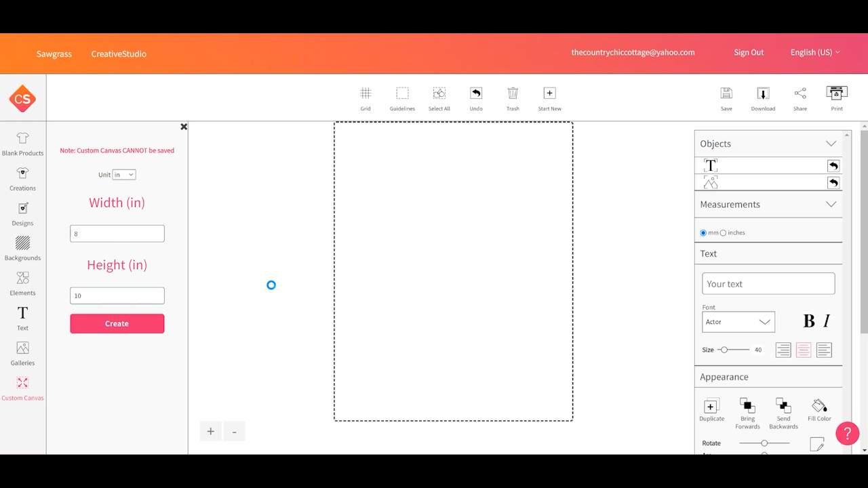Open the Creations panel
Viewport: 868px width, 488px height.
tap(22, 179)
